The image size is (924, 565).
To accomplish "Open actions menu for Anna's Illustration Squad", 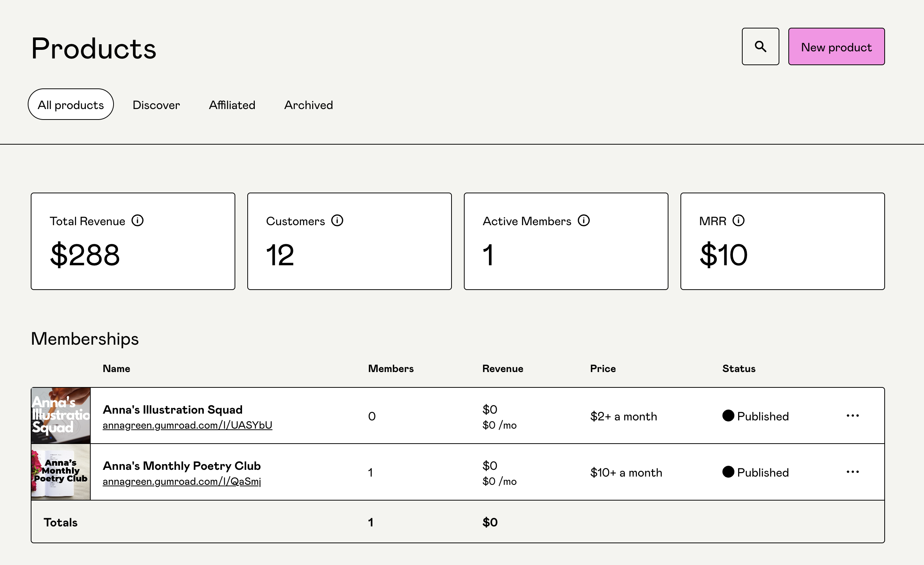I will pos(852,416).
